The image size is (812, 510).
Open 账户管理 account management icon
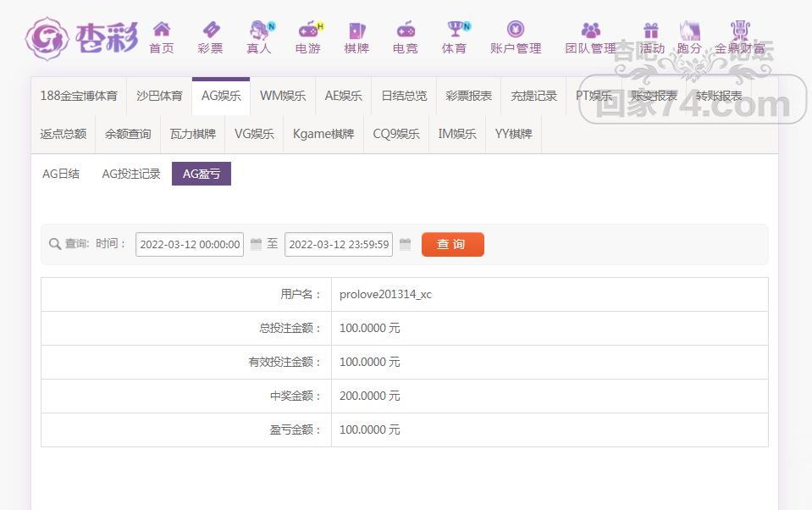[516, 30]
